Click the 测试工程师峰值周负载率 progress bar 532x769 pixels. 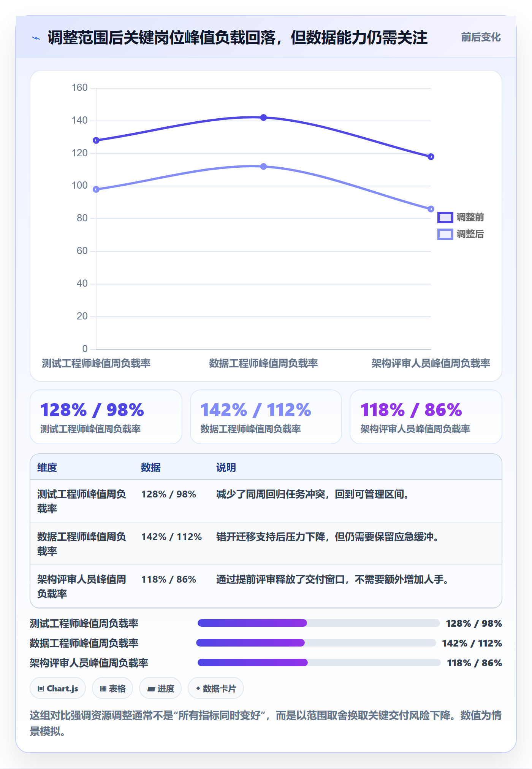(x=318, y=623)
